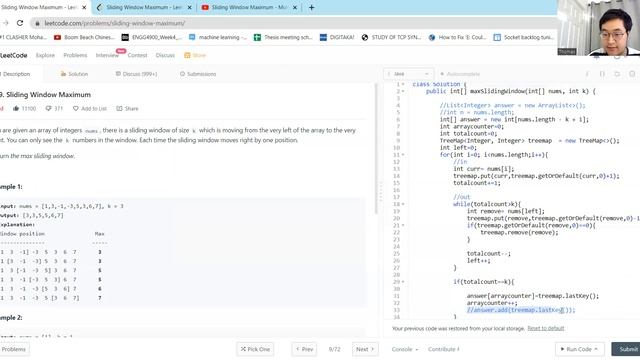
Task: Switch to the YouTube Sliding Window Maximum tab
Action: click(249, 7)
